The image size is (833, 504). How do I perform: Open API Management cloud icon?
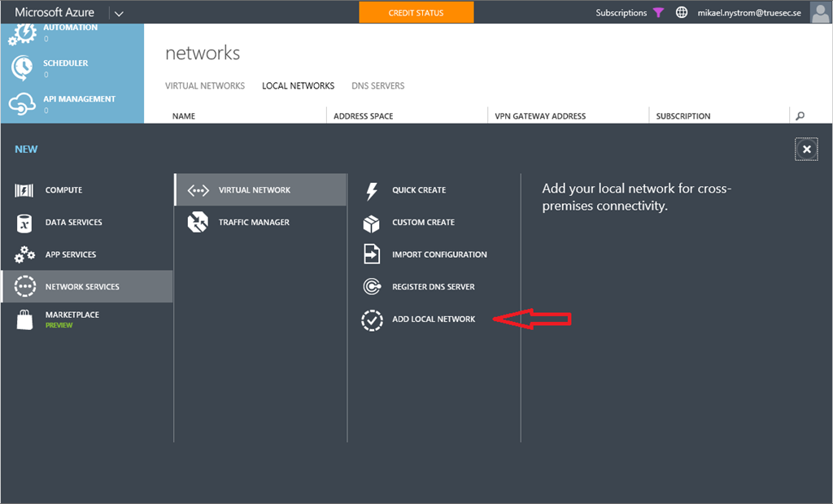tap(21, 104)
